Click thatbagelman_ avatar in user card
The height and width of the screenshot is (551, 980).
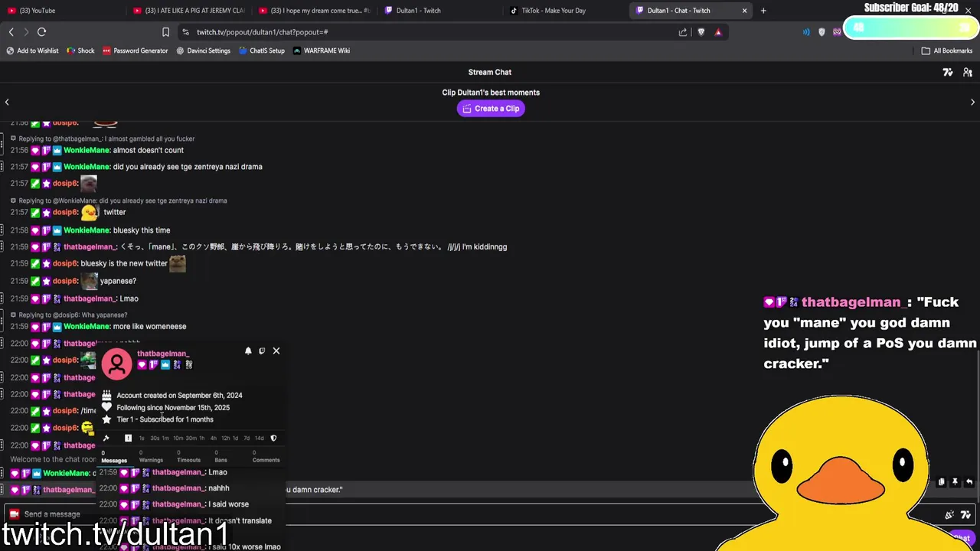pos(117,364)
